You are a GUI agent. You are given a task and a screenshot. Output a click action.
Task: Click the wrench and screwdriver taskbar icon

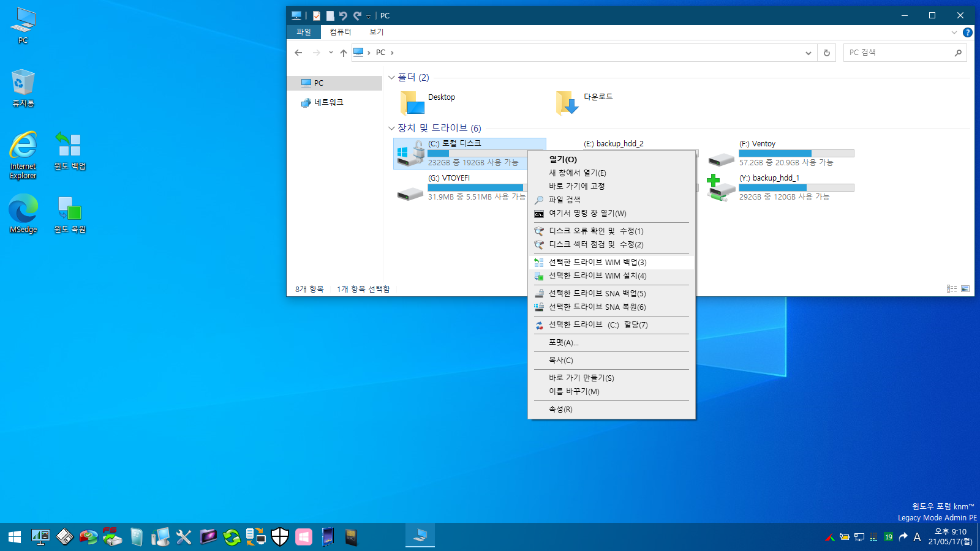(x=184, y=537)
